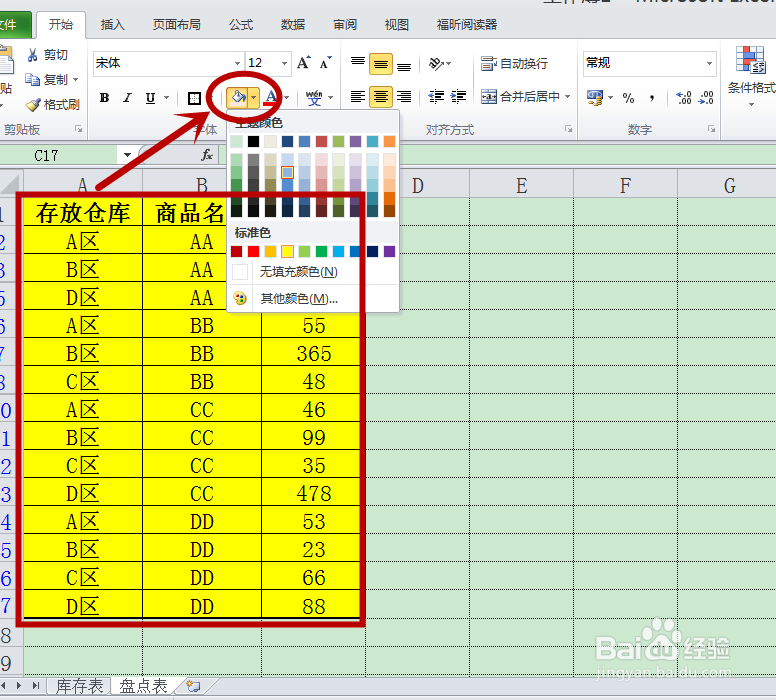Pick the standard yellow color swatch
776x700 pixels.
click(x=288, y=251)
